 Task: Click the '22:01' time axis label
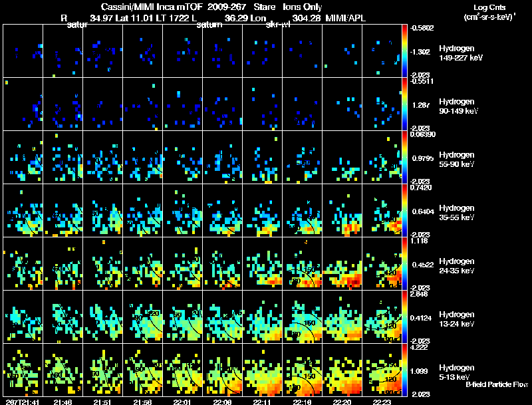pyautogui.click(x=182, y=402)
